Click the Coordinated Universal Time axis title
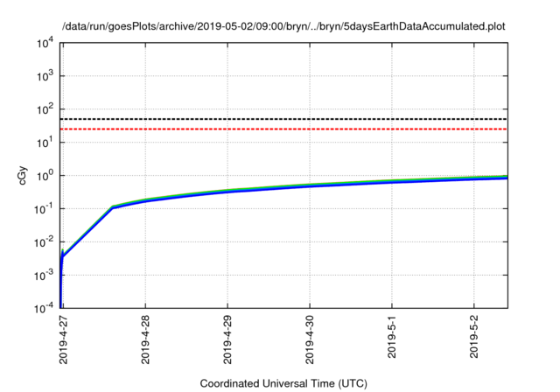 283,383
